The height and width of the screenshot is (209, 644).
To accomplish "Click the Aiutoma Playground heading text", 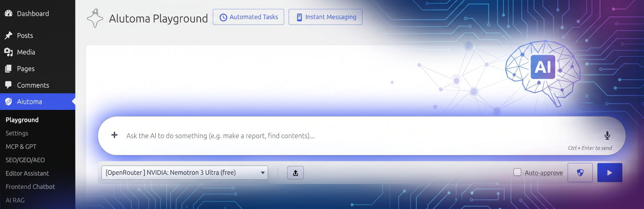I will click(x=158, y=18).
